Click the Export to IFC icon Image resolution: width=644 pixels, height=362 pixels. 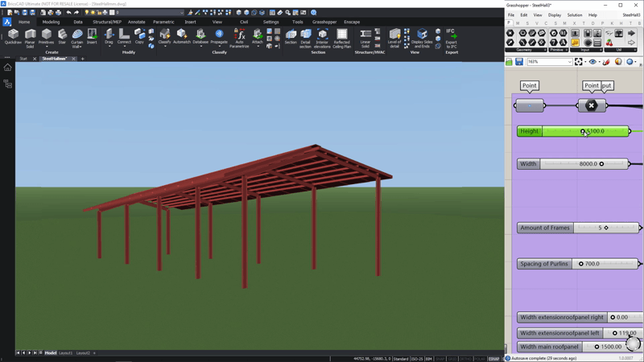pyautogui.click(x=451, y=39)
